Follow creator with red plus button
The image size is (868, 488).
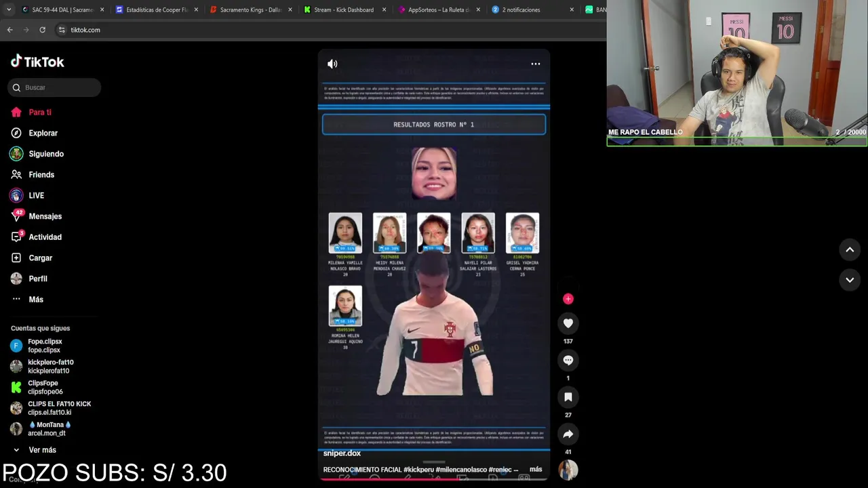568,299
